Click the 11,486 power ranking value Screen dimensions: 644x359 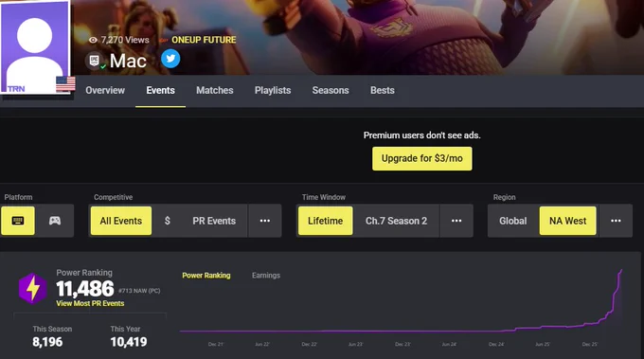85,289
